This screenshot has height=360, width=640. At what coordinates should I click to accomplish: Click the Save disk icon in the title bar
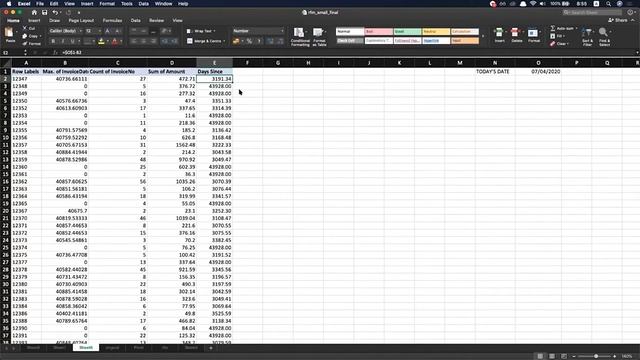[44, 13]
